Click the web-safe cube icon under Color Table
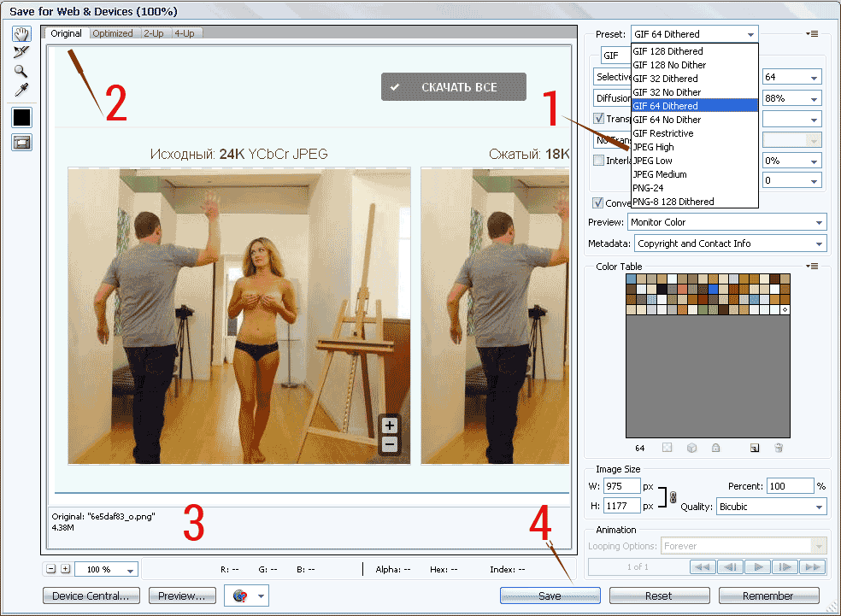This screenshot has height=616, width=841. [x=692, y=448]
